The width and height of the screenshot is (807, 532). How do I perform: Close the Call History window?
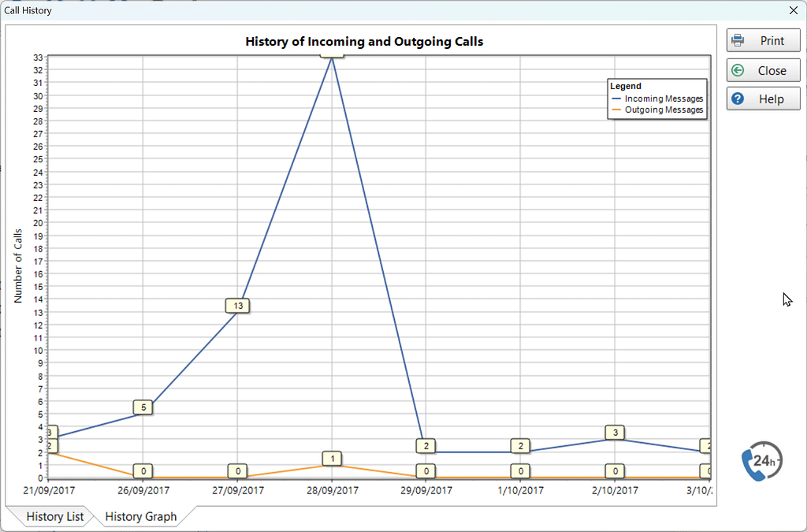click(793, 10)
